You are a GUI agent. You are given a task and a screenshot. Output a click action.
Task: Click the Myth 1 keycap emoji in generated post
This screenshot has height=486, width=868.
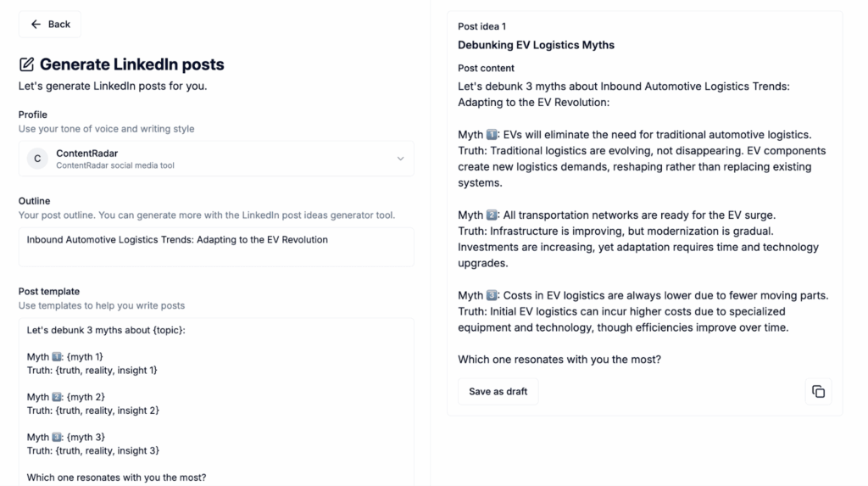point(492,135)
